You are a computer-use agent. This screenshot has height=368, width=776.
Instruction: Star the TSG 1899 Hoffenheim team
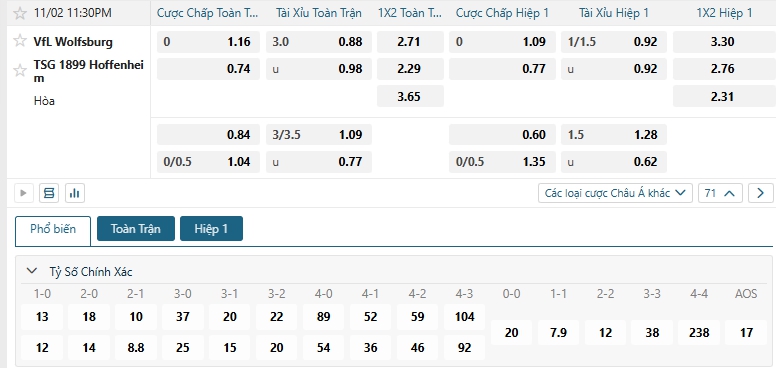20,71
